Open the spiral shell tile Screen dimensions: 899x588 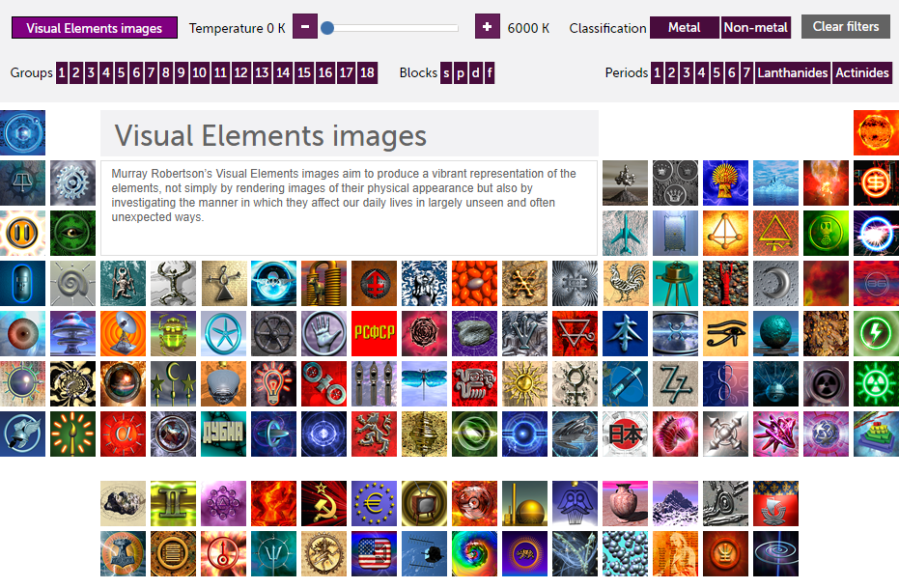(x=72, y=283)
